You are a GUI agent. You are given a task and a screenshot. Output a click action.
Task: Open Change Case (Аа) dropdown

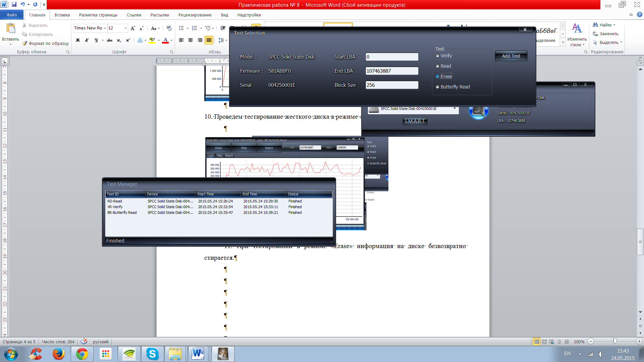155,28
